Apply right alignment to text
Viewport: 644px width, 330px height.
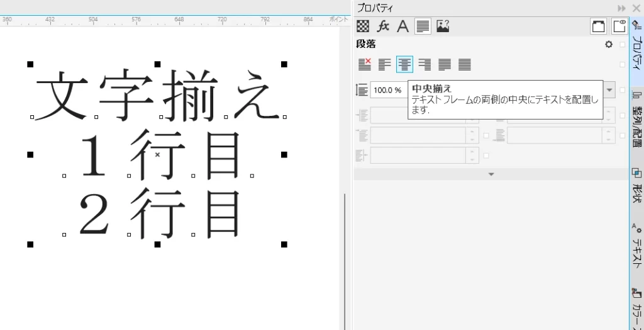425,64
